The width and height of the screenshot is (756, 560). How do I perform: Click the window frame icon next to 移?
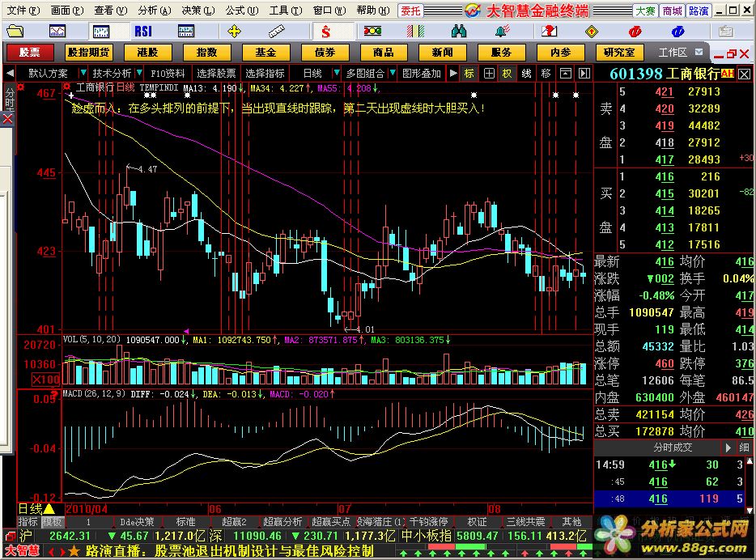[x=566, y=74]
